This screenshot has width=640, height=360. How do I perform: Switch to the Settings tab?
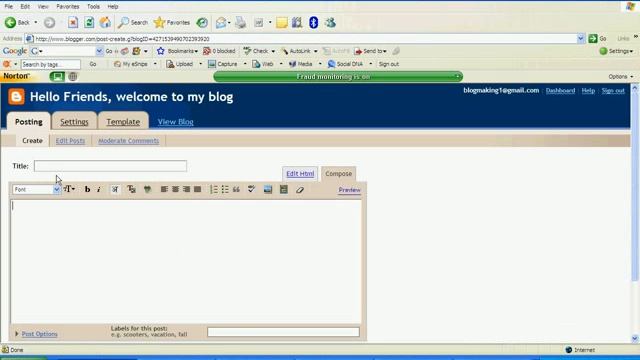click(74, 122)
